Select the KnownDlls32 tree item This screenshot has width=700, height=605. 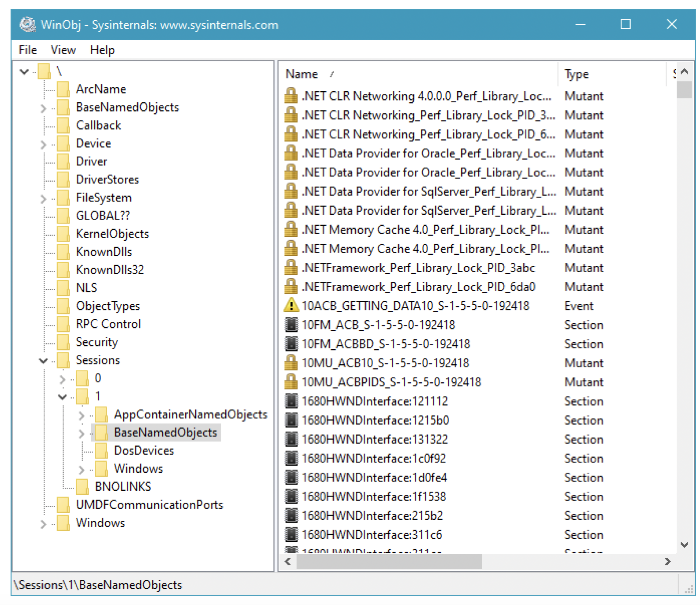click(110, 270)
